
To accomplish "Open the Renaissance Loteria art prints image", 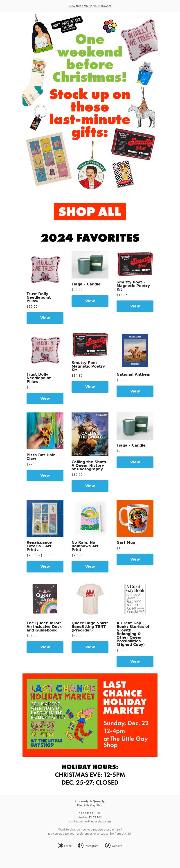I will coord(45,518).
